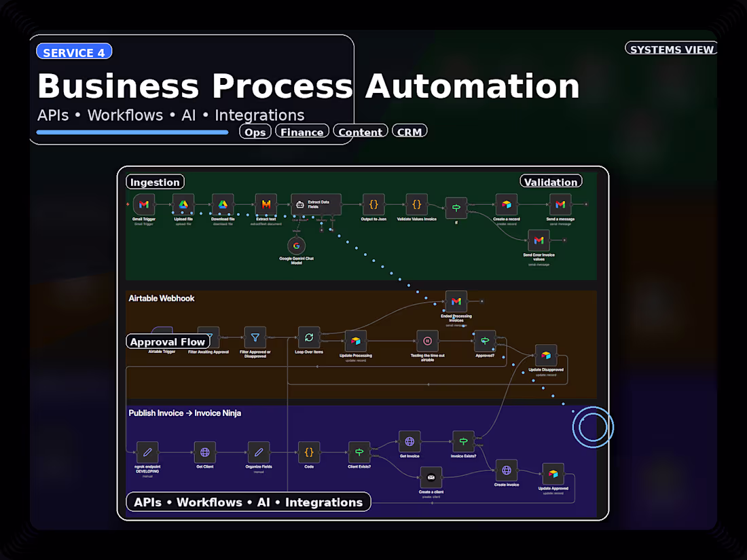Viewport: 747px width, 560px height.
Task: Click the Update Approved Airtable node
Action: click(553, 474)
